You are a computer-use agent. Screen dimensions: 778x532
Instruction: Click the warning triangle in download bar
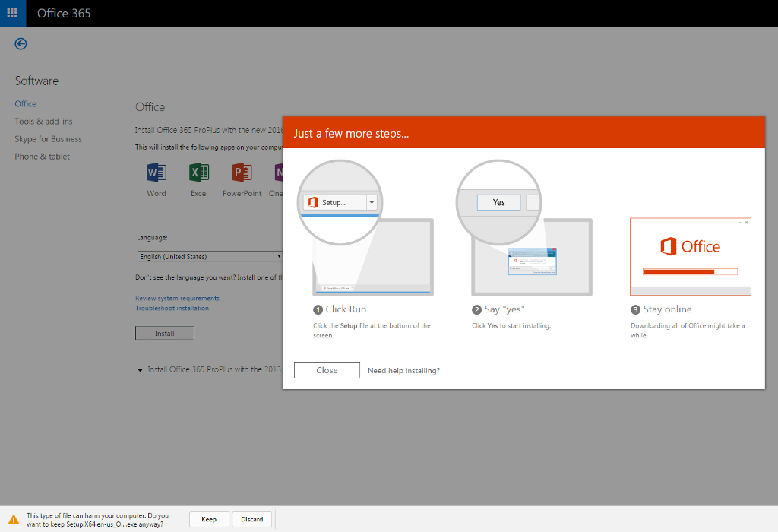coord(14,520)
